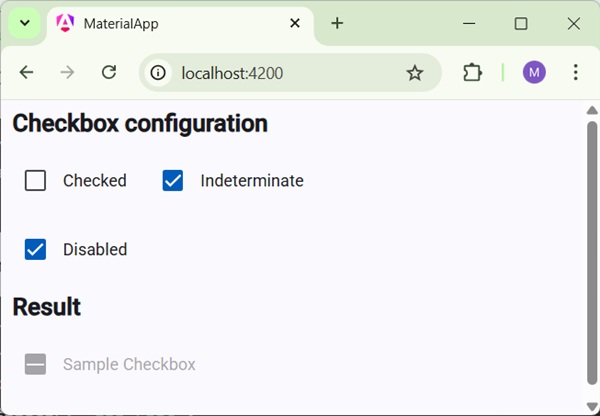The height and width of the screenshot is (416, 600).
Task: Uncheck the Indeterminate checkbox
Action: (173, 181)
